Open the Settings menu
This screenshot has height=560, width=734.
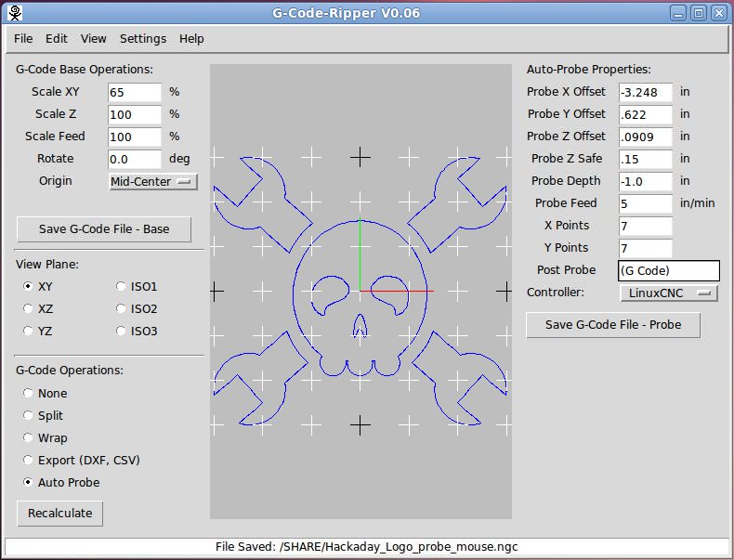click(143, 39)
